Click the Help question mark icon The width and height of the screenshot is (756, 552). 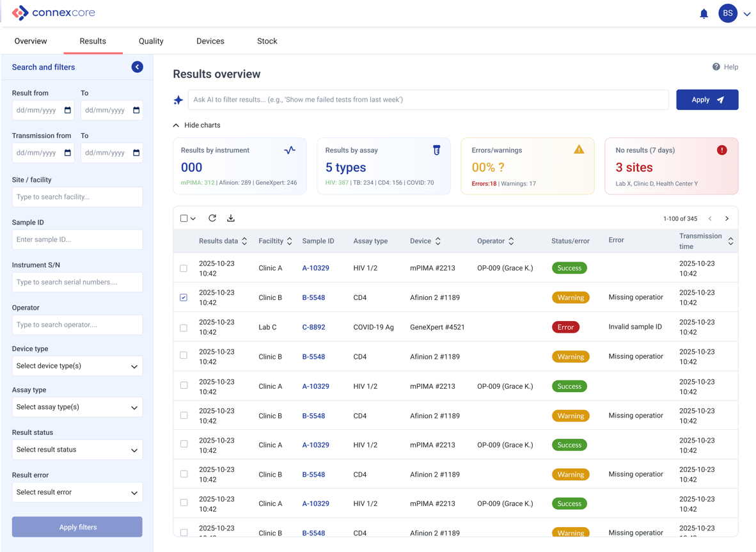point(716,67)
